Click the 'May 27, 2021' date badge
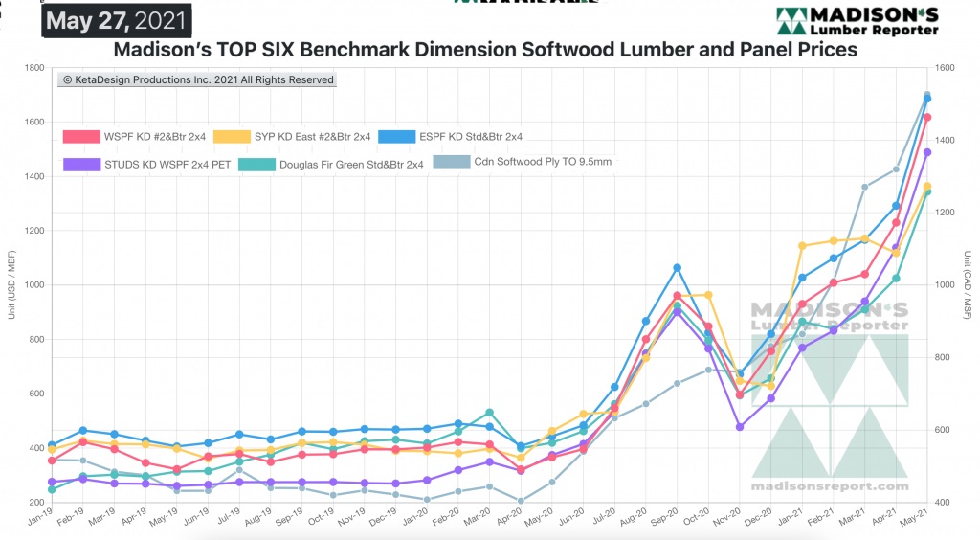The image size is (980, 540). pyautogui.click(x=117, y=21)
